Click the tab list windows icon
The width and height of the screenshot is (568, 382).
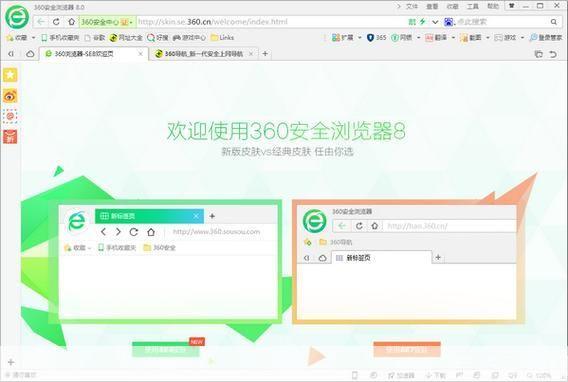pyautogui.click(x=539, y=54)
